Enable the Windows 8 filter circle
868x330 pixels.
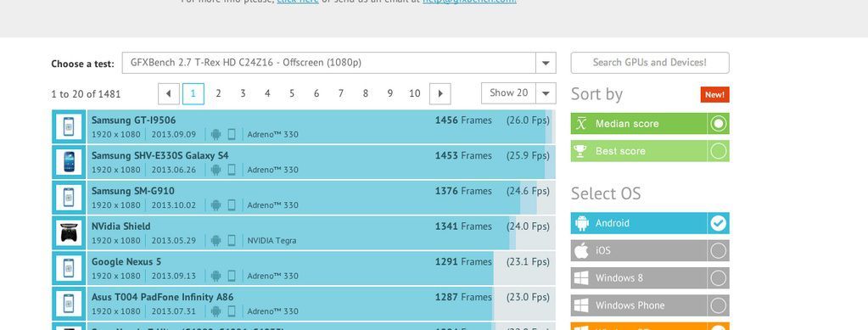click(x=718, y=278)
